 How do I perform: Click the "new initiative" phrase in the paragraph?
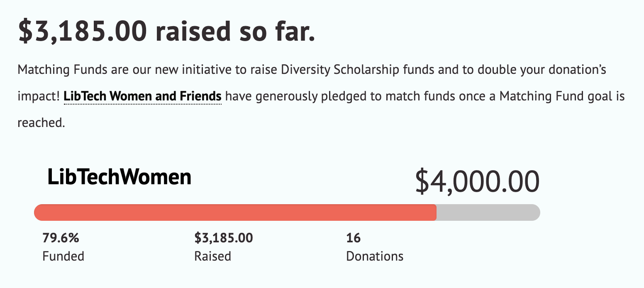193,70
